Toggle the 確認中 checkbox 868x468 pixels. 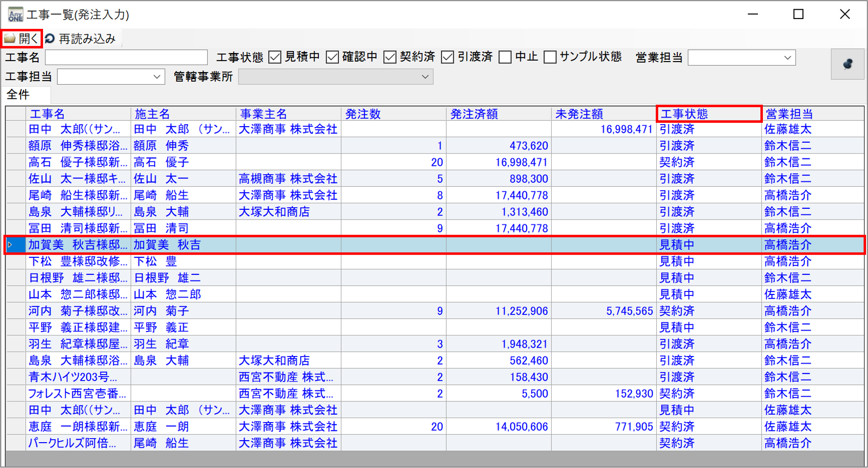[x=333, y=58]
